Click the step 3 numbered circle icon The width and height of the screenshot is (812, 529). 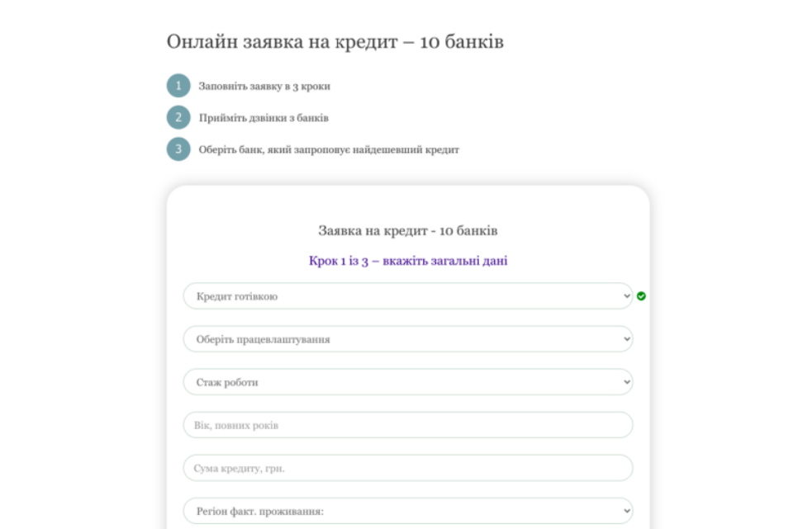coord(178,149)
